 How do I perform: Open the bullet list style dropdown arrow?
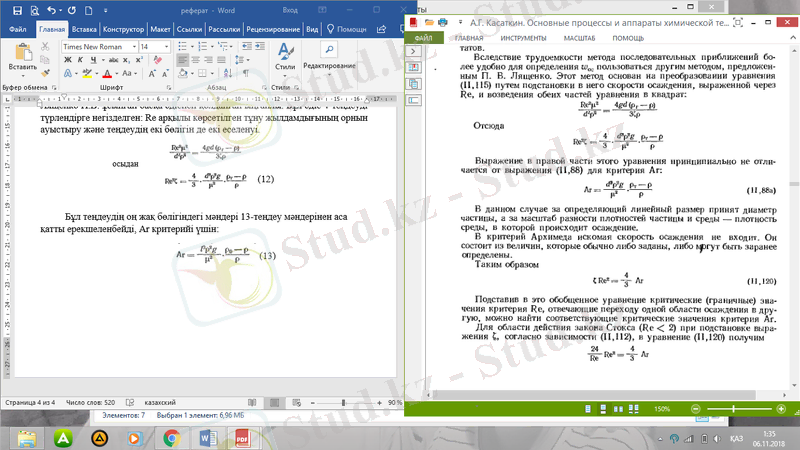point(192,46)
